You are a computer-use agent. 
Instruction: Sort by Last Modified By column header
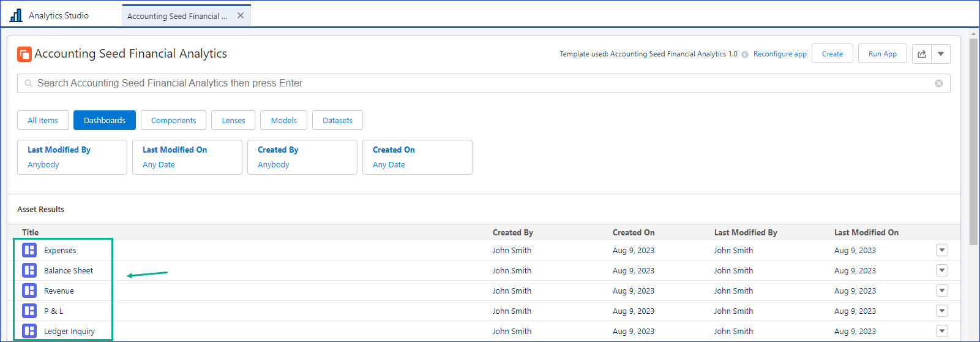click(746, 232)
